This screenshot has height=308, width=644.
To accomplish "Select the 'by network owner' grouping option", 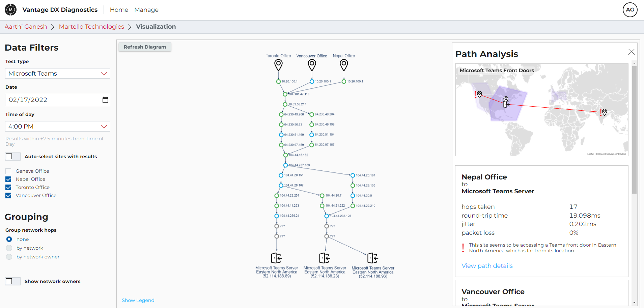I will [9, 257].
